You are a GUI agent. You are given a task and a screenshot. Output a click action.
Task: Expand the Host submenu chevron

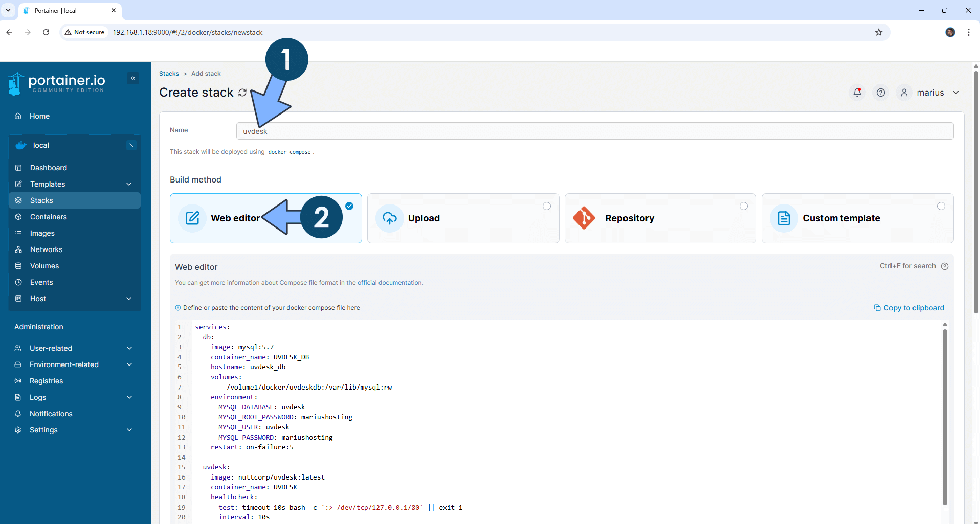(x=129, y=299)
